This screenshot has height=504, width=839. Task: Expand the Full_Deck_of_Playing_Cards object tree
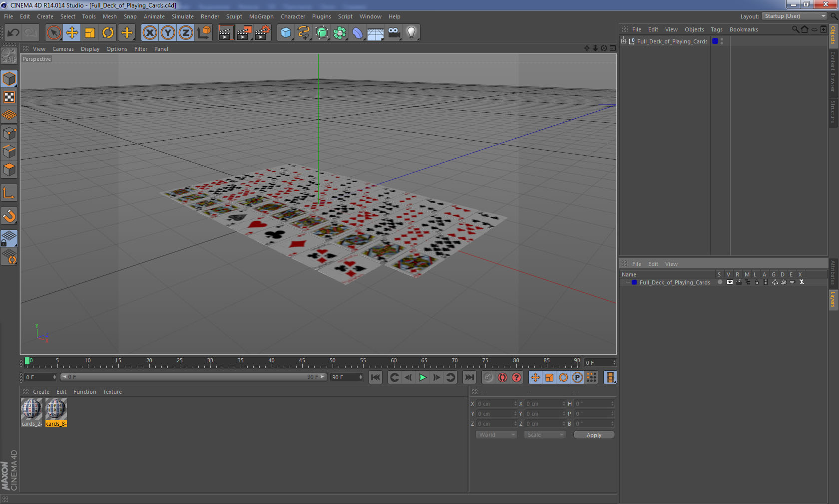coord(624,41)
